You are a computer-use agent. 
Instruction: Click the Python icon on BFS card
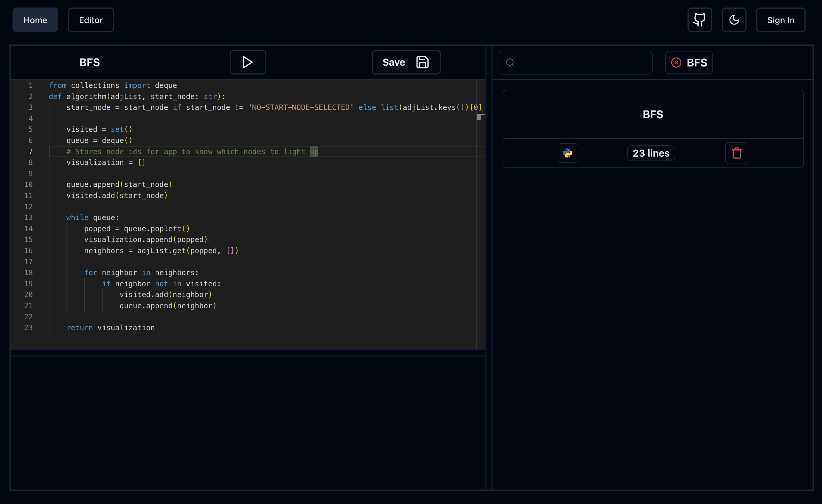(567, 153)
